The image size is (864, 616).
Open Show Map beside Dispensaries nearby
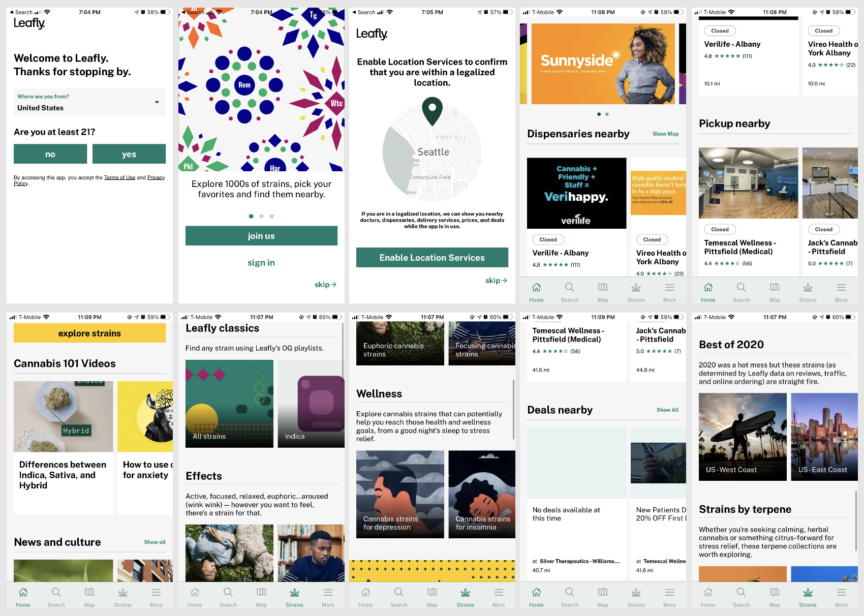(x=666, y=134)
